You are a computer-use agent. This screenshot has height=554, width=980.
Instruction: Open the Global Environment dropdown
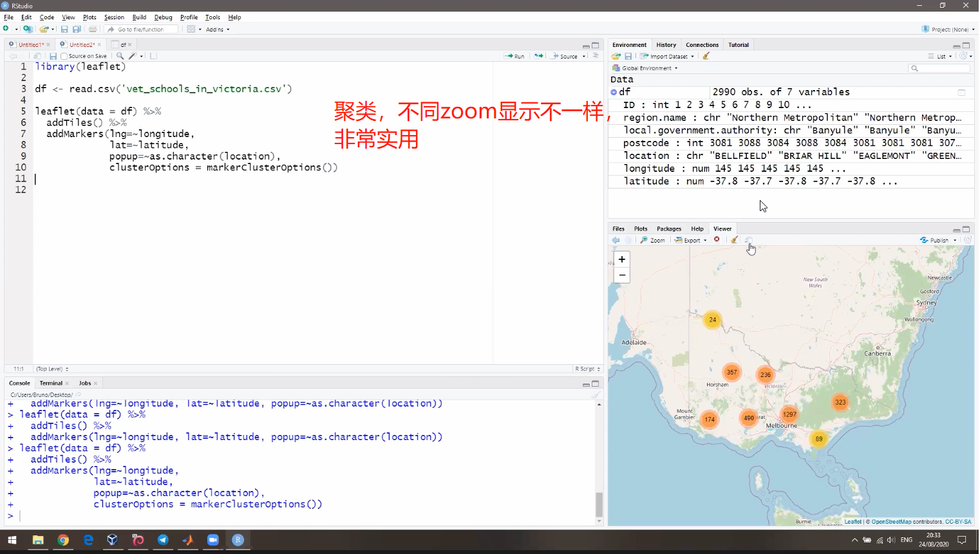(646, 68)
